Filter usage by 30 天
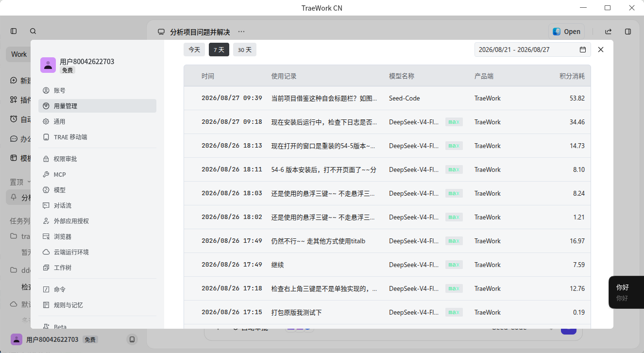Screen dimensions: 644x353 [245, 50]
